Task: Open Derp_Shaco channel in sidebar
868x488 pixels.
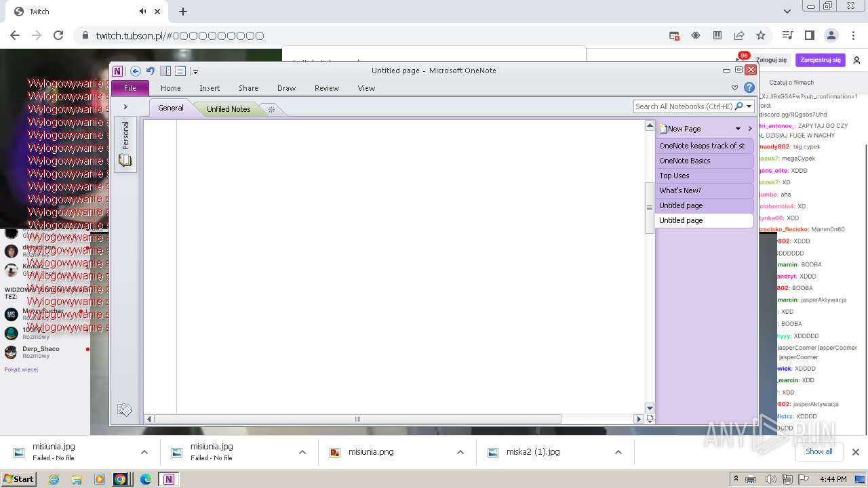Action: pos(45,352)
